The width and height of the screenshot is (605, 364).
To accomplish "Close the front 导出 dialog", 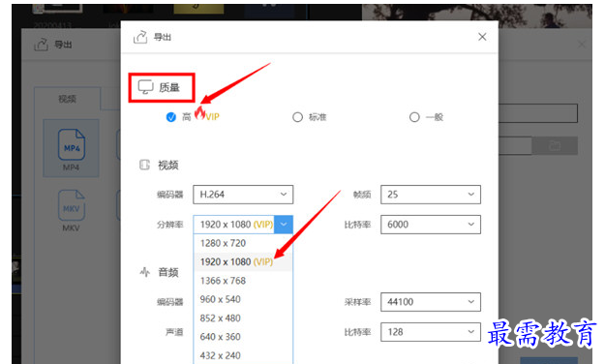I will click(x=482, y=37).
